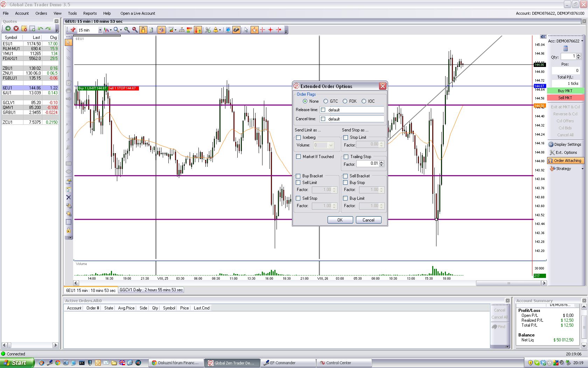Toggle the volume bars icon in chart toolbar
The width and height of the screenshot is (588, 368).
click(x=198, y=30)
